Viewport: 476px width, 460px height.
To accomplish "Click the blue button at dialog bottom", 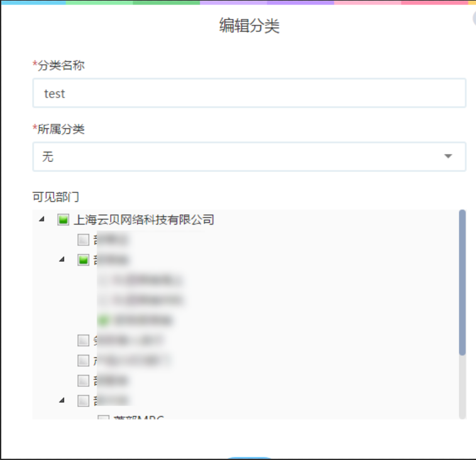I will click(x=250, y=458).
